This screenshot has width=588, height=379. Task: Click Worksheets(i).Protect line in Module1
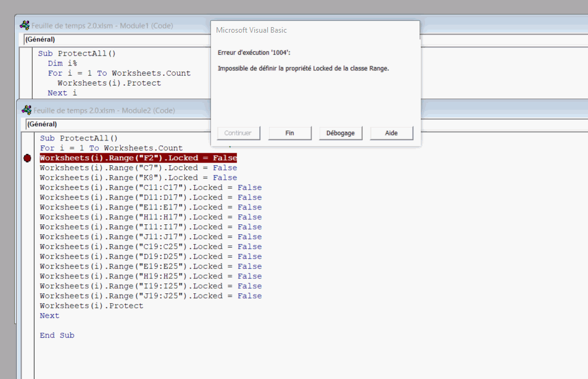click(x=109, y=83)
